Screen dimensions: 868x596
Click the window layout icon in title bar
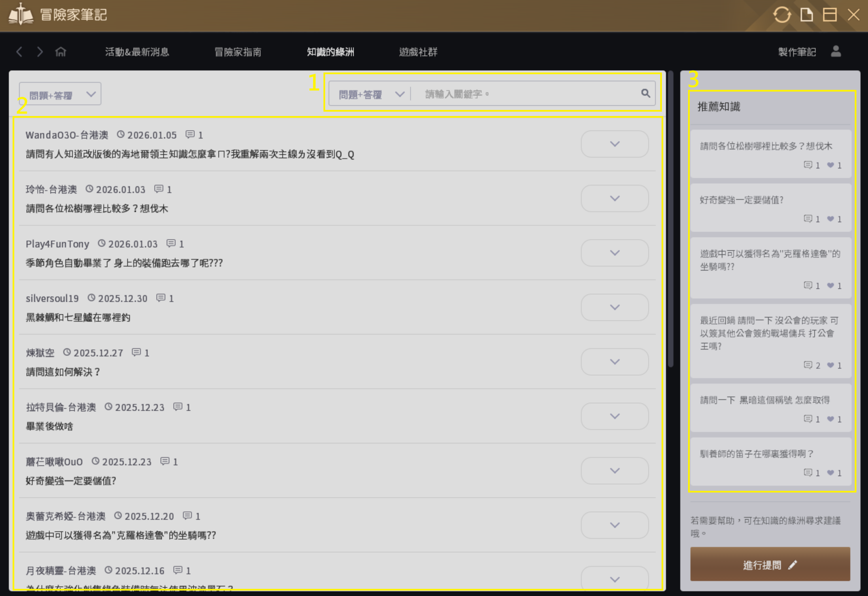click(830, 15)
